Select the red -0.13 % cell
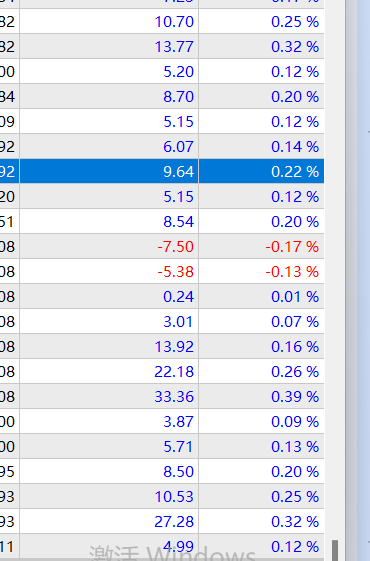Viewport: 370px width, 561px height. click(x=292, y=272)
